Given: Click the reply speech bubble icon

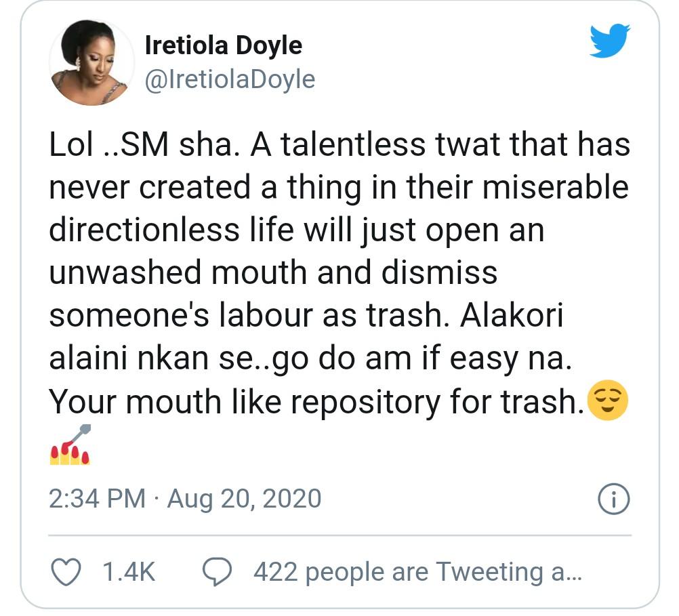Looking at the screenshot, I should pyautogui.click(x=218, y=573).
